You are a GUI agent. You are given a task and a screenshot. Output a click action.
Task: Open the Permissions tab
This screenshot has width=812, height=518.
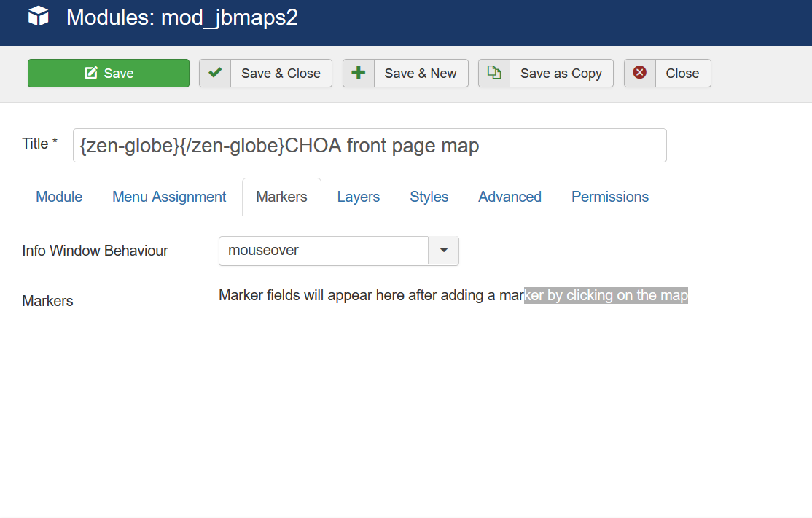[610, 197]
